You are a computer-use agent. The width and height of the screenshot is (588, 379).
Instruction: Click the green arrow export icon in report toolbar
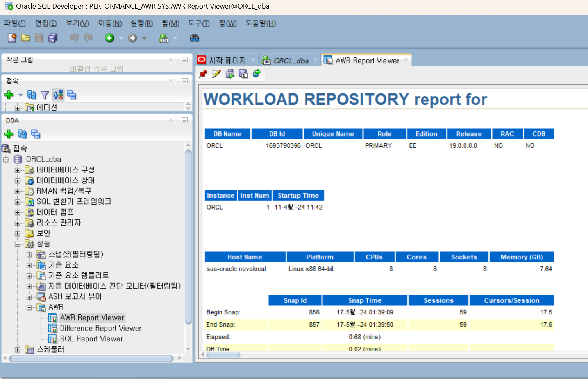coord(257,74)
